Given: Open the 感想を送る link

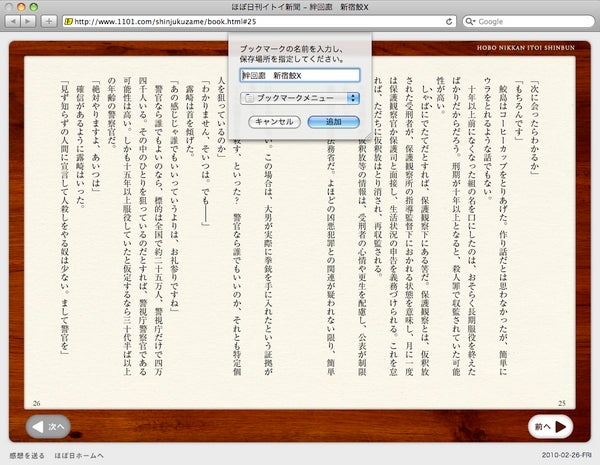Looking at the screenshot, I should 24,457.
